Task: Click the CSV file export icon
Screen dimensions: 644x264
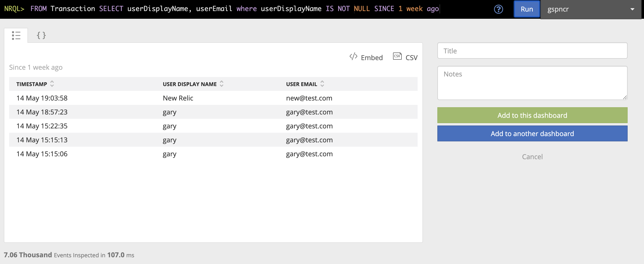Action: point(397,56)
